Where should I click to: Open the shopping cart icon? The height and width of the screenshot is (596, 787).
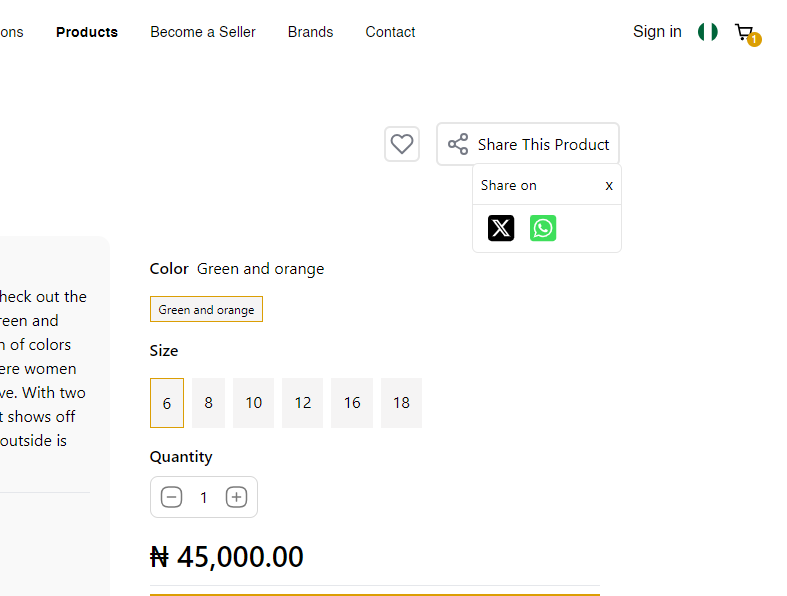pyautogui.click(x=745, y=33)
